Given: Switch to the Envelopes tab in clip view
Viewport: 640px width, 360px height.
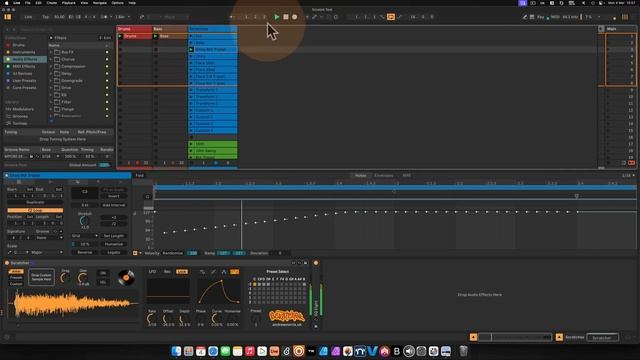Looking at the screenshot, I should pos(384,176).
